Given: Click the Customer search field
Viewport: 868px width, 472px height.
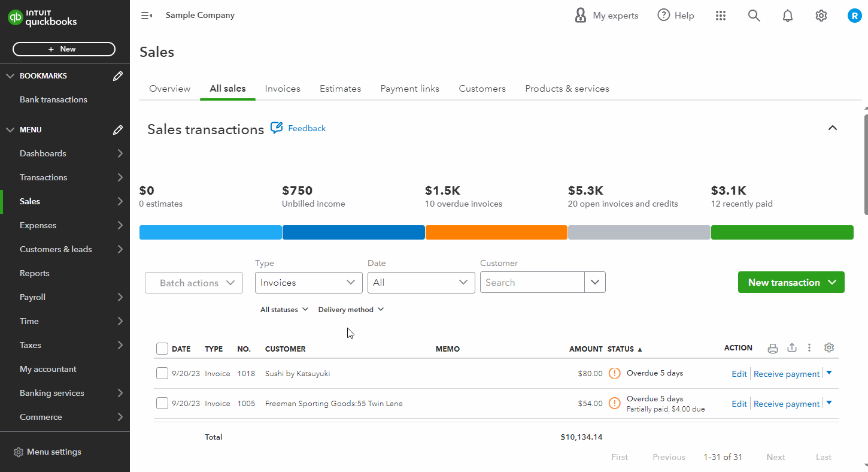Looking at the screenshot, I should click(532, 282).
